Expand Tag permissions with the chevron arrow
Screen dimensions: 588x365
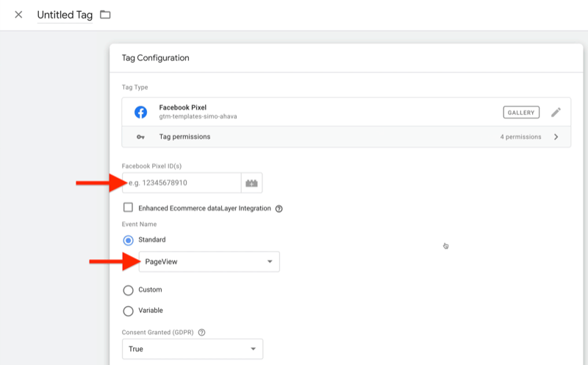556,137
